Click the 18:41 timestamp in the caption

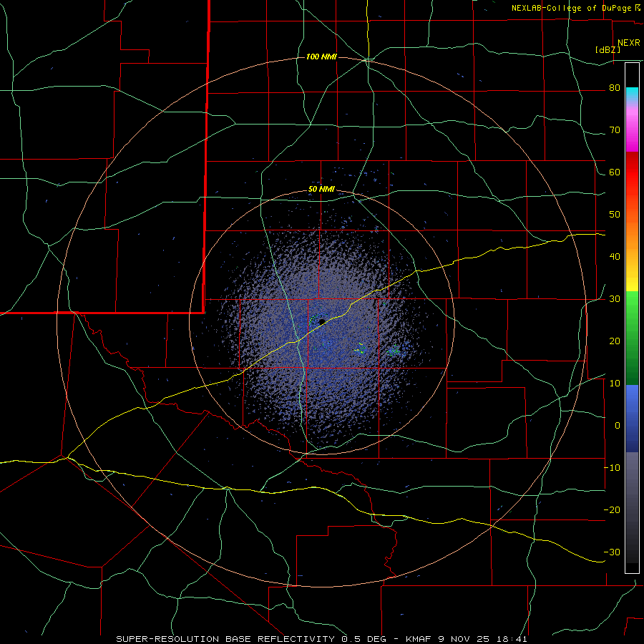pos(513,639)
